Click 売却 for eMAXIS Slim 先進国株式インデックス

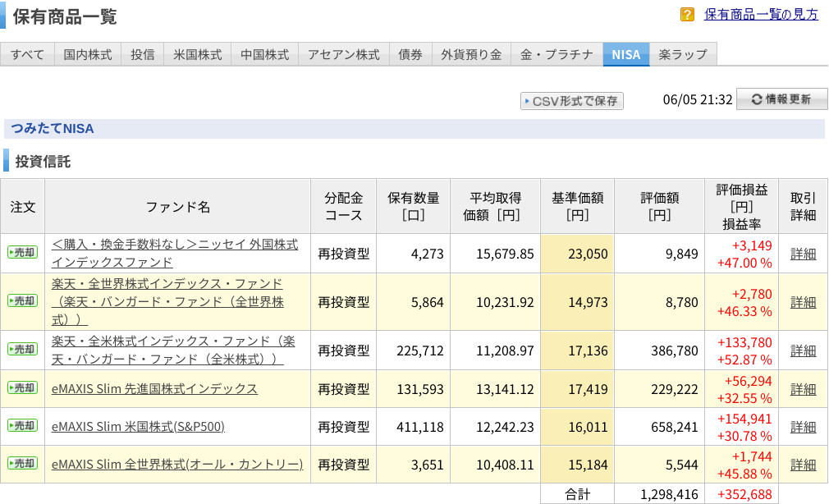[23, 387]
